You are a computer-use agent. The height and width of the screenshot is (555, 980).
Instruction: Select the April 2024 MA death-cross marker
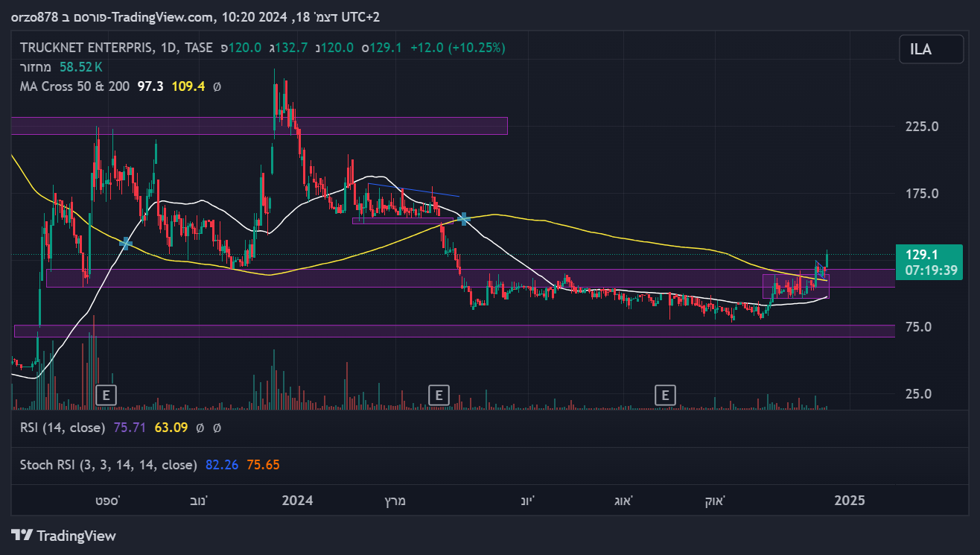[464, 218]
